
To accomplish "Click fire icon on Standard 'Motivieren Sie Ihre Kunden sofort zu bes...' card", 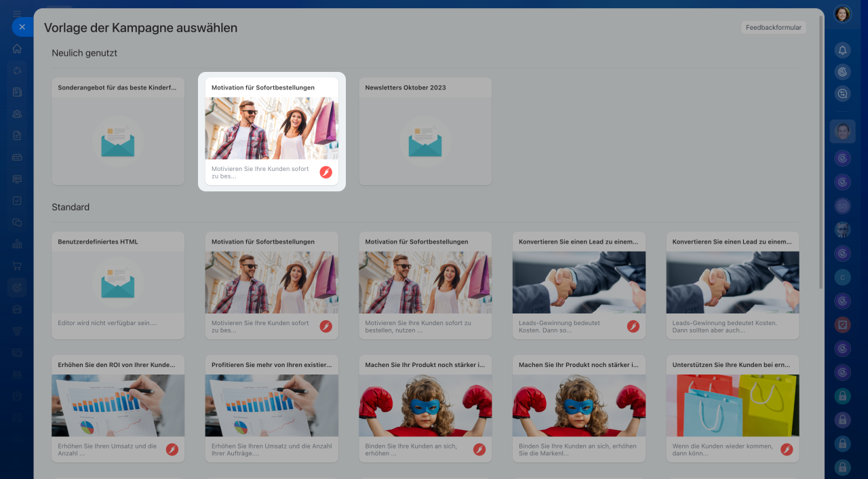I will [x=326, y=326].
